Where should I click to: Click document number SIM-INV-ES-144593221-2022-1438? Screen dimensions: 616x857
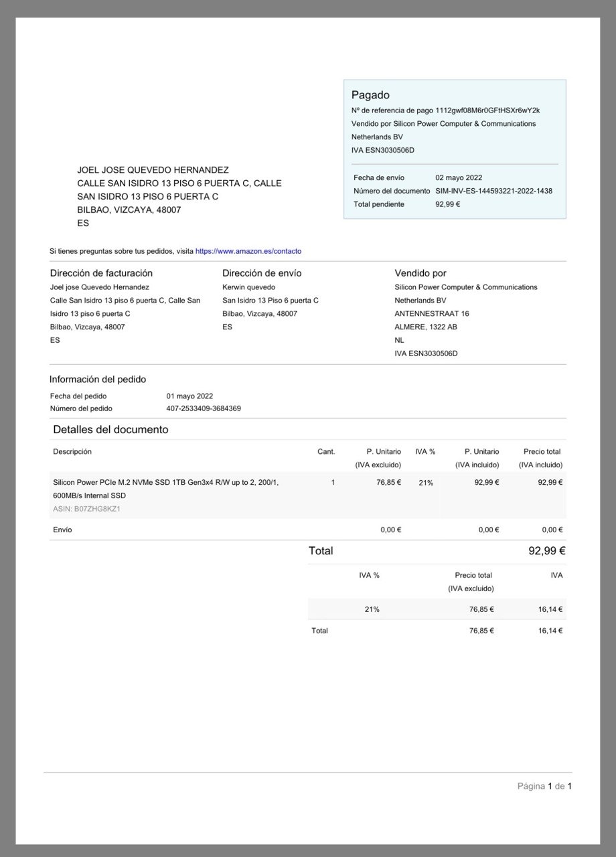pos(493,191)
